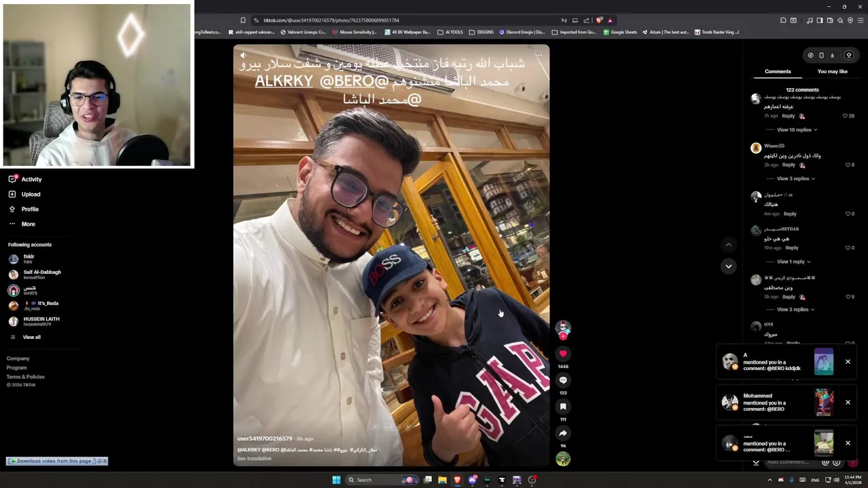The image size is (868, 488).
Task: Expand View all following accounts
Action: [x=25, y=337]
